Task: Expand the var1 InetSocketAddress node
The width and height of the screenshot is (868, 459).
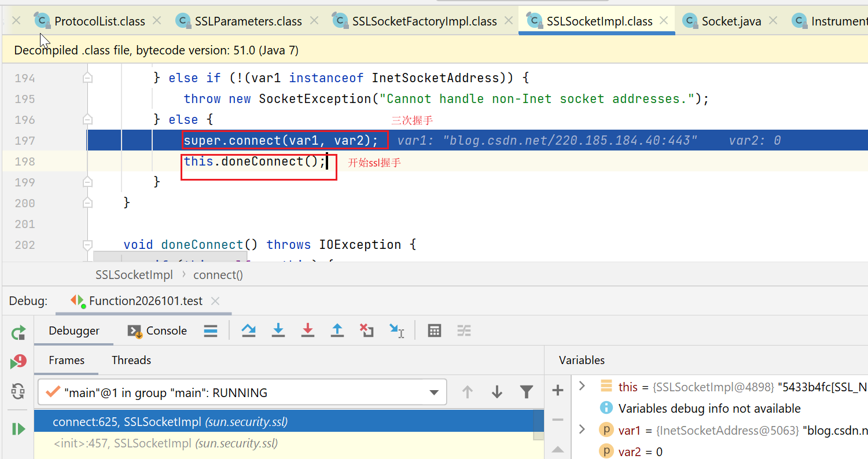Action: click(582, 429)
